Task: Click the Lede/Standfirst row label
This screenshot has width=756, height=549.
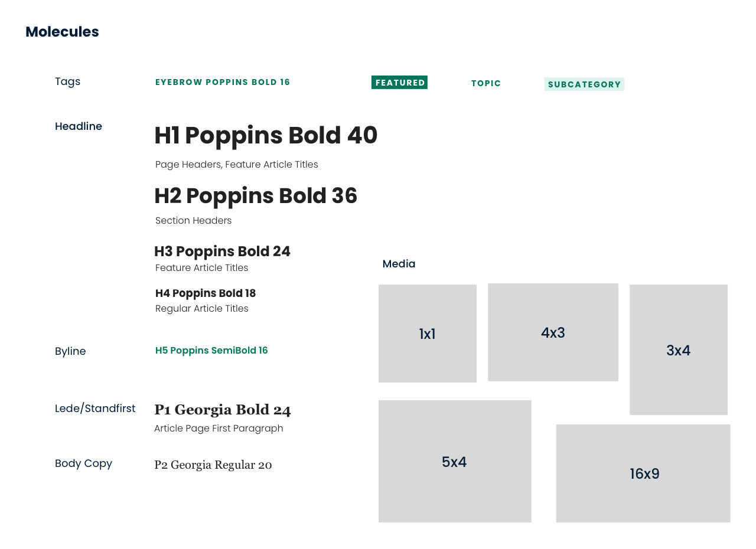Action: [x=95, y=409]
